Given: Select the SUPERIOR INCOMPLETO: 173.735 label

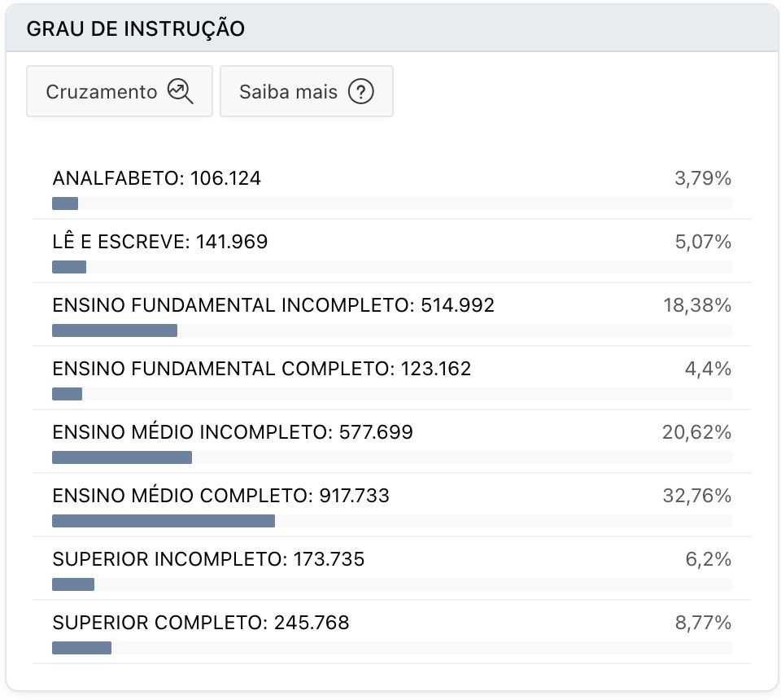Looking at the screenshot, I should click(208, 559).
